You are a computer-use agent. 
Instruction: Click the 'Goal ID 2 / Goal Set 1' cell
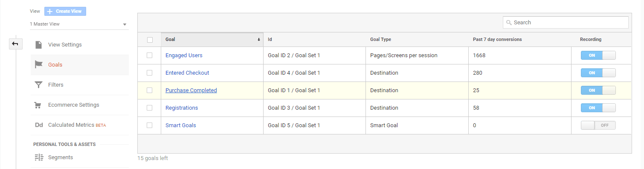click(314, 55)
